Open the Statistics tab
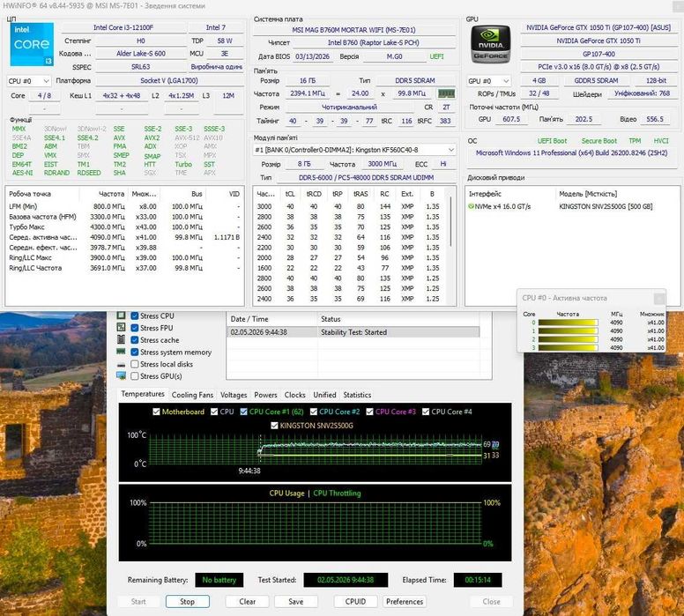The image size is (684, 616). (357, 395)
